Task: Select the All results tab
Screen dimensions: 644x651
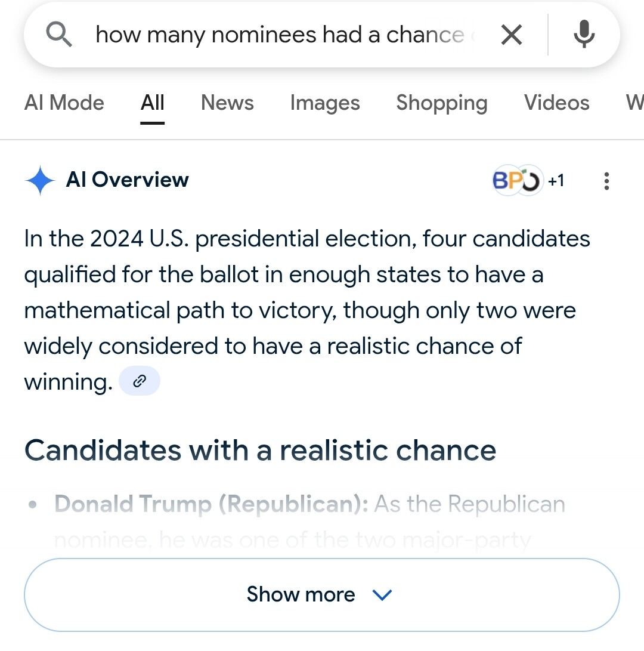Action: point(152,103)
